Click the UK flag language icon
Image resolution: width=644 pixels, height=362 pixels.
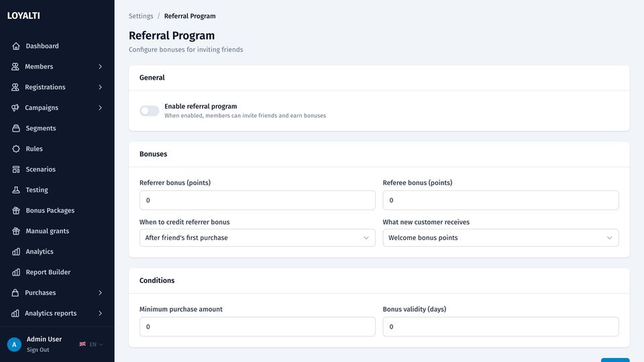coord(83,344)
